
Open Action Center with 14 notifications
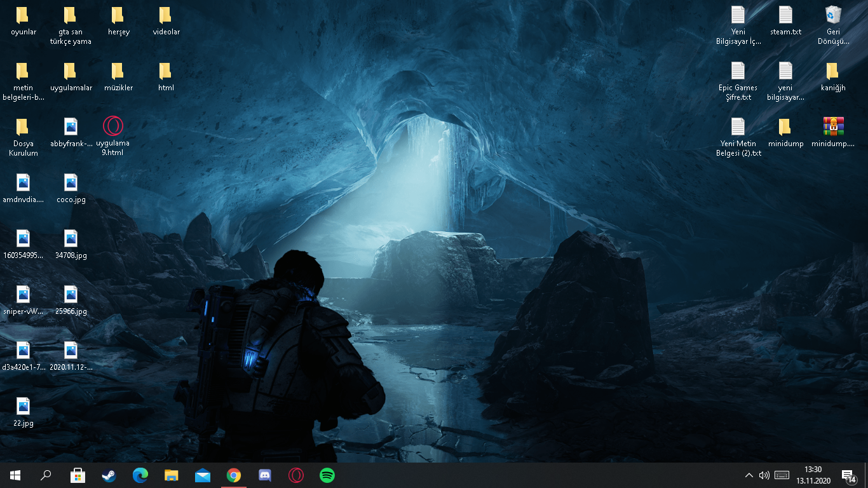point(848,475)
